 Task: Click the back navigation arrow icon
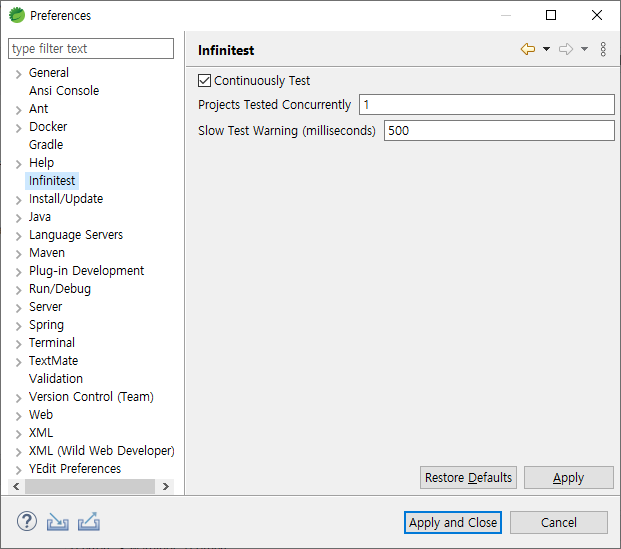528,49
